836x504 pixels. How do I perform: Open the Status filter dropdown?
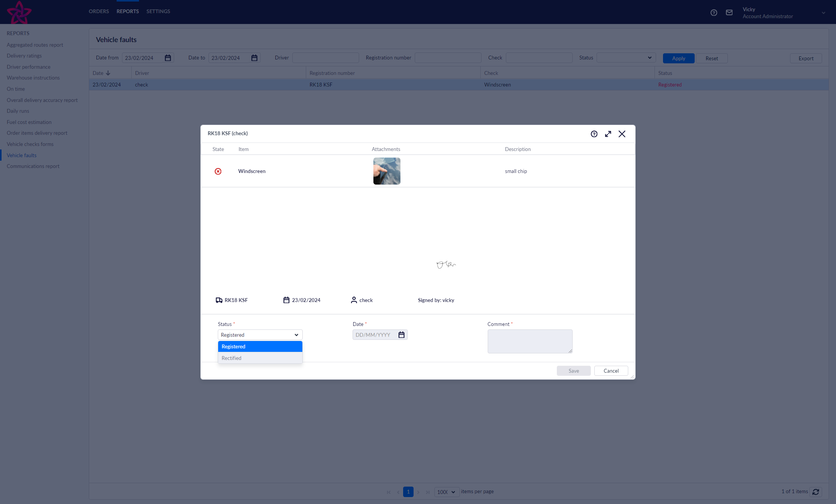pos(626,58)
